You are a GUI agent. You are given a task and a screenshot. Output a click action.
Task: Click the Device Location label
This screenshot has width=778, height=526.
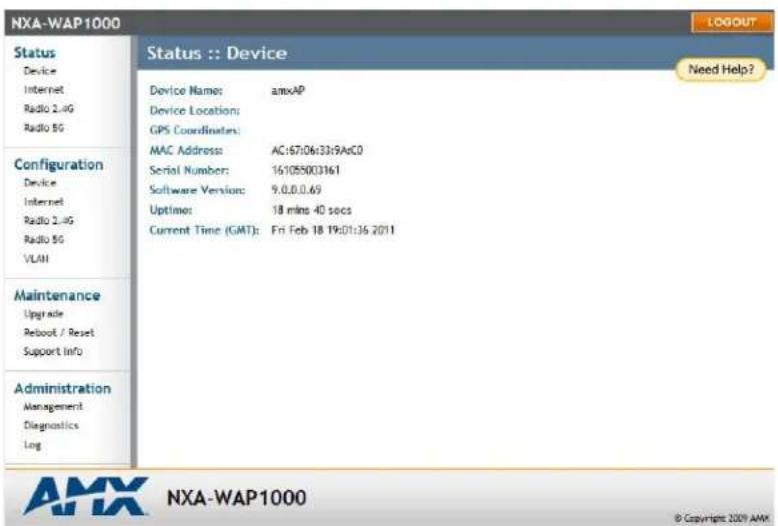tap(194, 111)
